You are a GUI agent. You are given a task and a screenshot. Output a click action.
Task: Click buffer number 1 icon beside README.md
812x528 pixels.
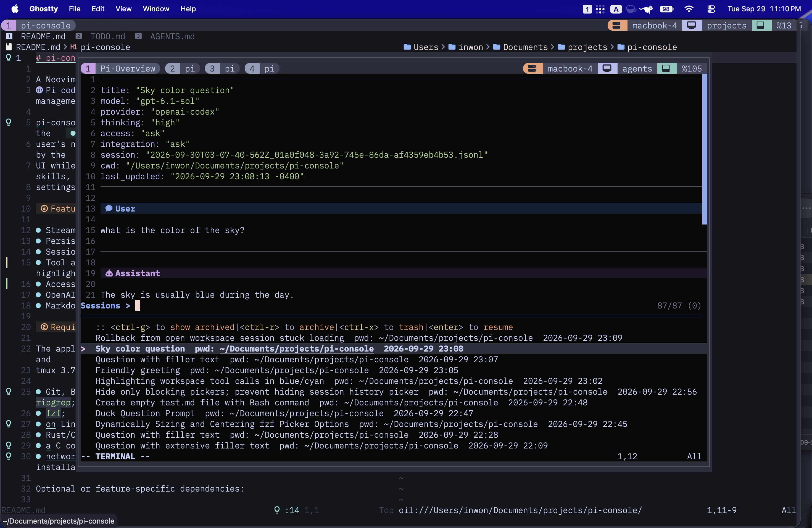9,36
